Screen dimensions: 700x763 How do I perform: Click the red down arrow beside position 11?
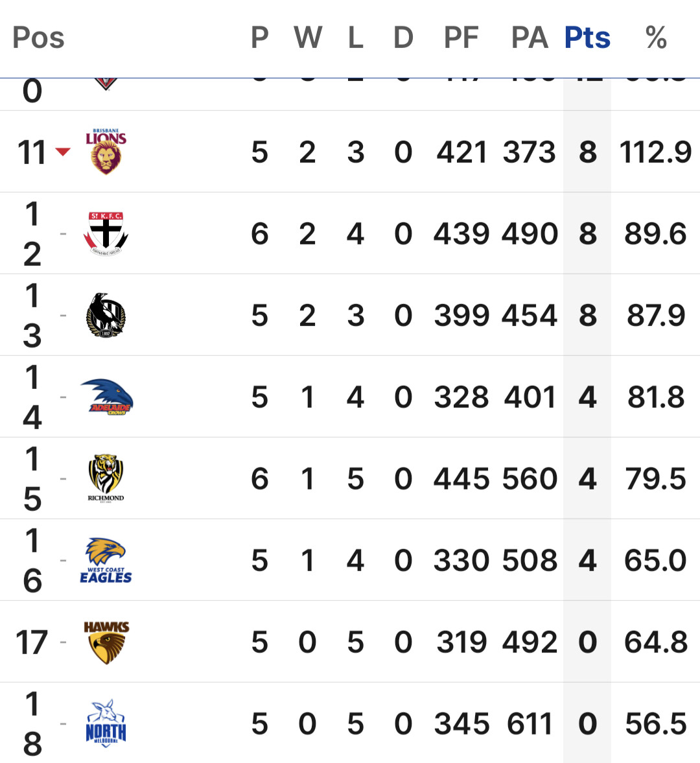pyautogui.click(x=63, y=152)
